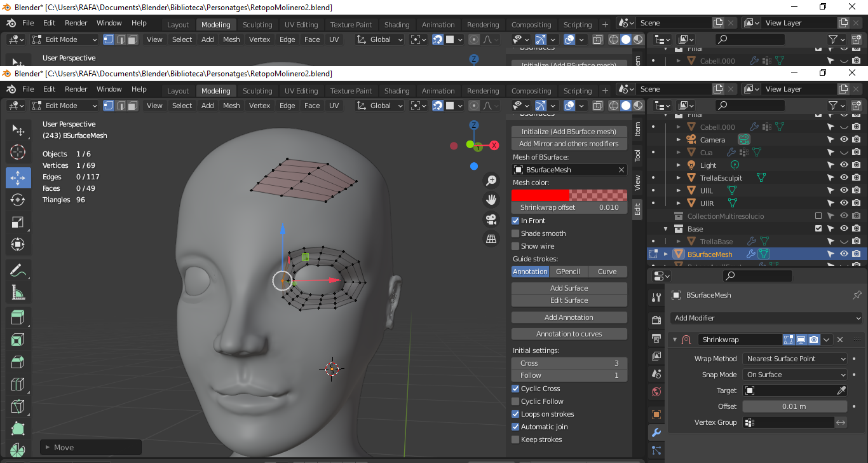The image size is (868, 463).
Task: Hide the Light object in outliner
Action: [x=844, y=165]
